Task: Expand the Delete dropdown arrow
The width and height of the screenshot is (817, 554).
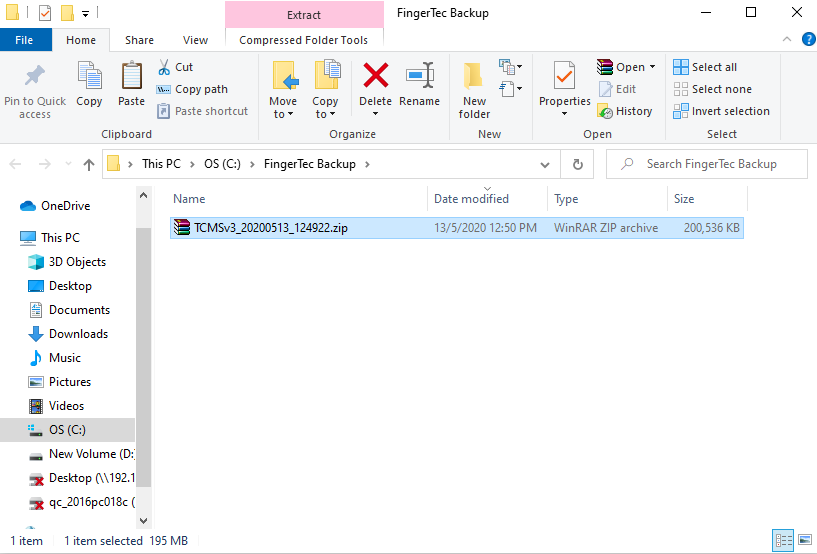Action: [375, 114]
